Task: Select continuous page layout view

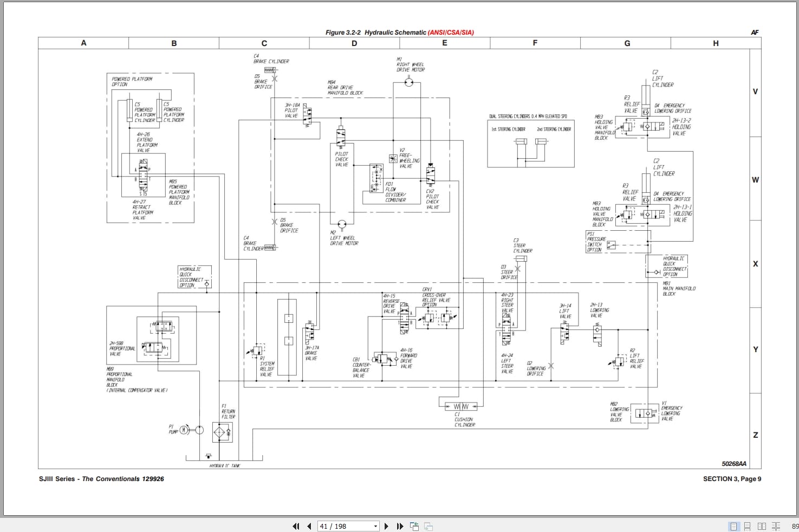Action: pos(747,526)
